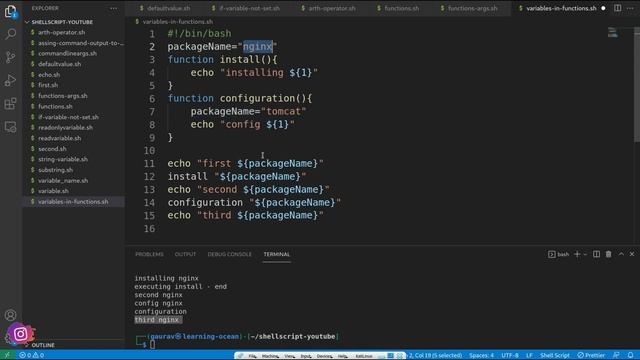
Task: Open notifications bell in status bar
Action: (631, 355)
